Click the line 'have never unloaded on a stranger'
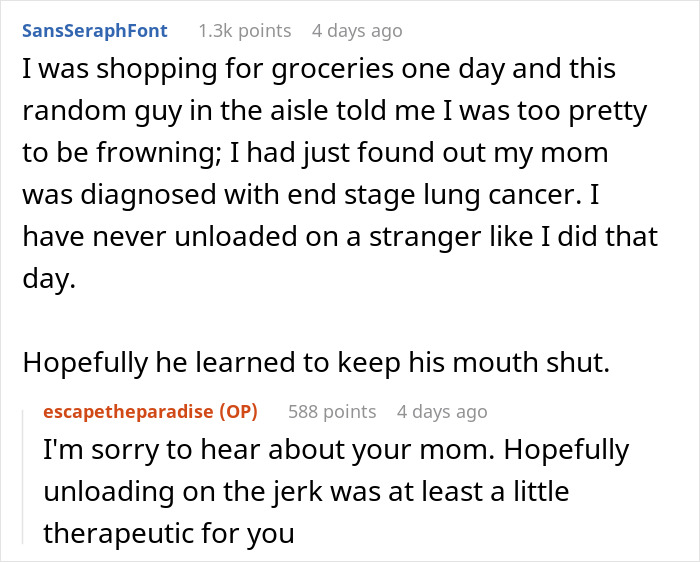 (x=339, y=238)
